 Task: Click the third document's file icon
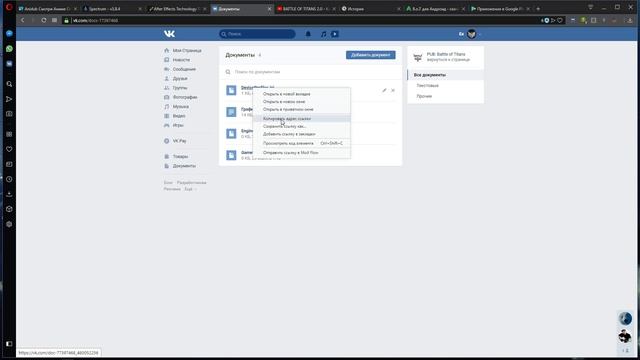click(231, 133)
